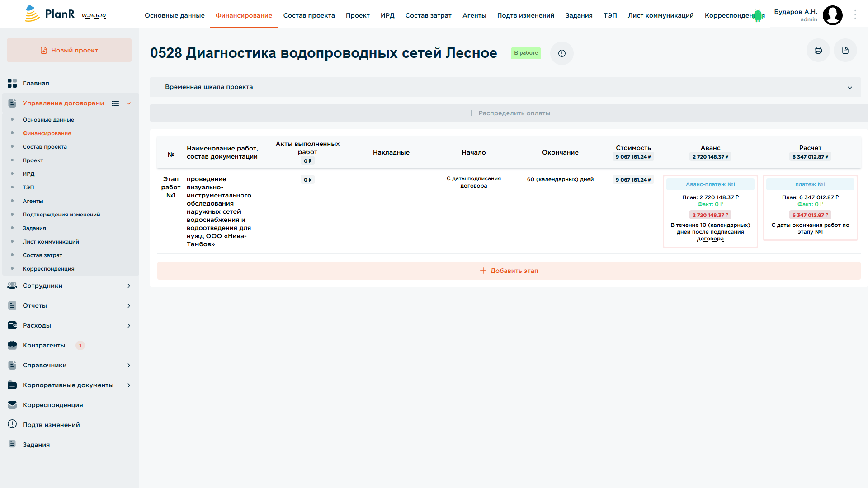Click the Бударов А.Н. user name
This screenshot has height=488, width=868.
796,12
